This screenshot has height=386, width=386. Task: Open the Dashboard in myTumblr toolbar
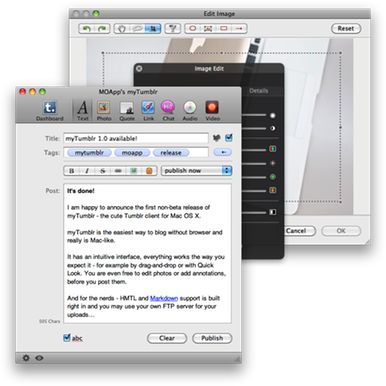[50, 111]
